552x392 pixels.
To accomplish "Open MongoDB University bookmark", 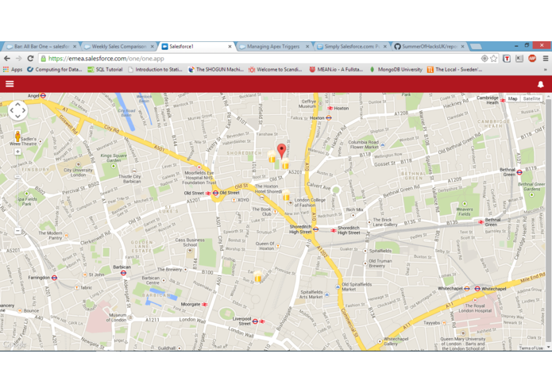I will tap(396, 70).
